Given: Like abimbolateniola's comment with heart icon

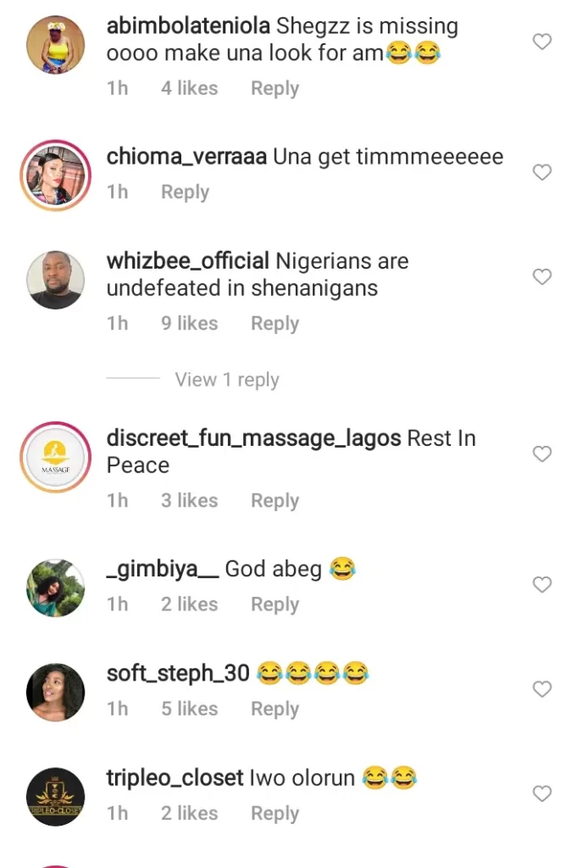Looking at the screenshot, I should (x=541, y=42).
